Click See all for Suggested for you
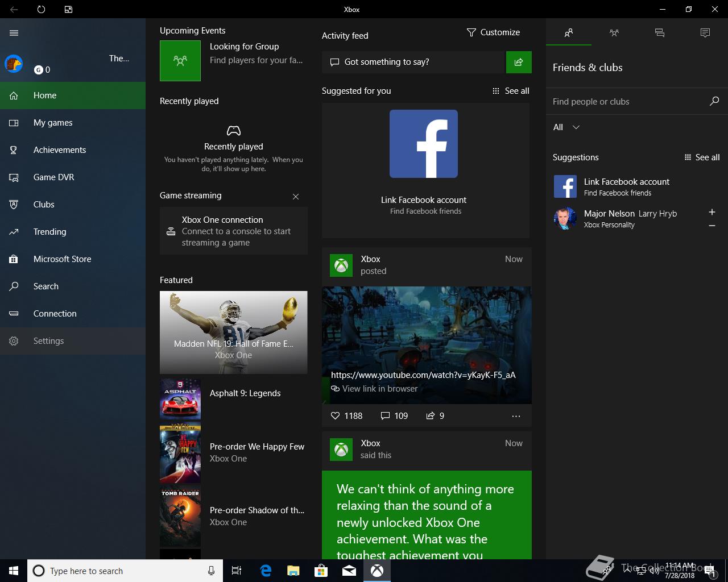Image resolution: width=728 pixels, height=582 pixels. 511,91
